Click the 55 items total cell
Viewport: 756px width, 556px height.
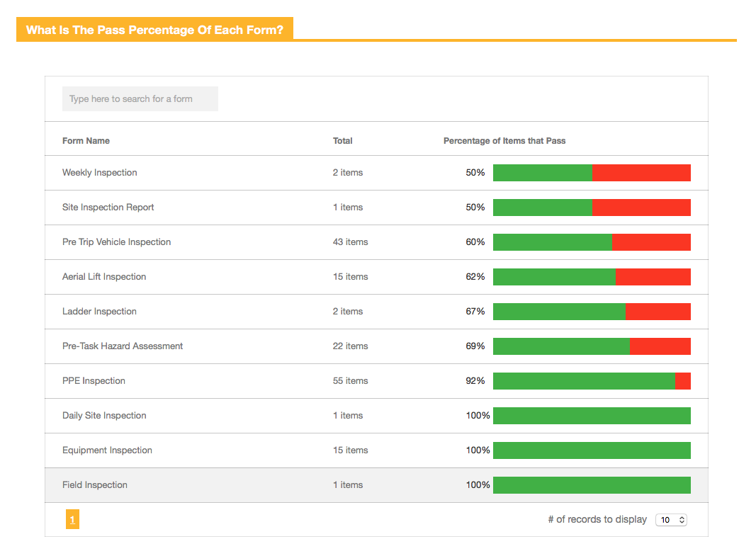[x=350, y=380]
